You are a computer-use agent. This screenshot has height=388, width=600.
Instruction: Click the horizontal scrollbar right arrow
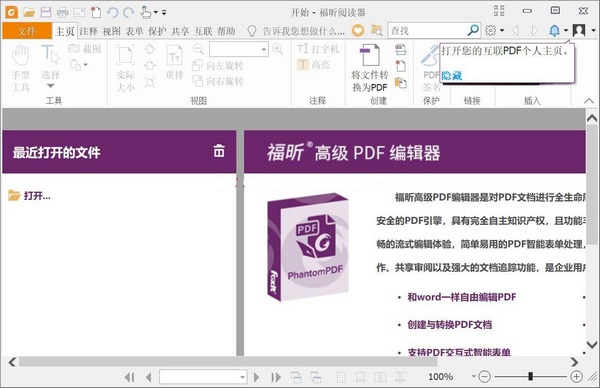pyautogui.click(x=574, y=362)
